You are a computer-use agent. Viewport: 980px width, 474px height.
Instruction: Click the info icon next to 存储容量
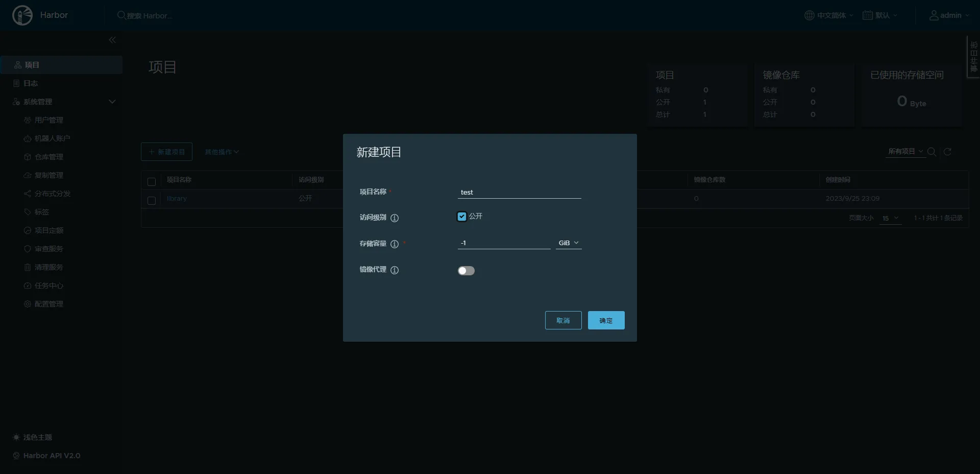coord(395,244)
